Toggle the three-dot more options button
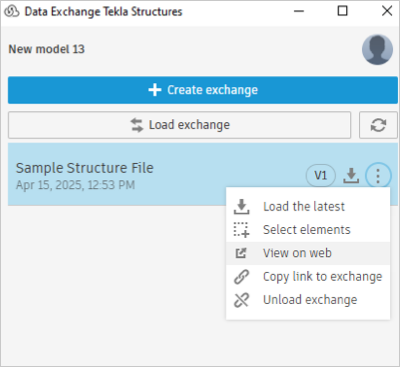Image resolution: width=400 pixels, height=367 pixels. tap(378, 175)
